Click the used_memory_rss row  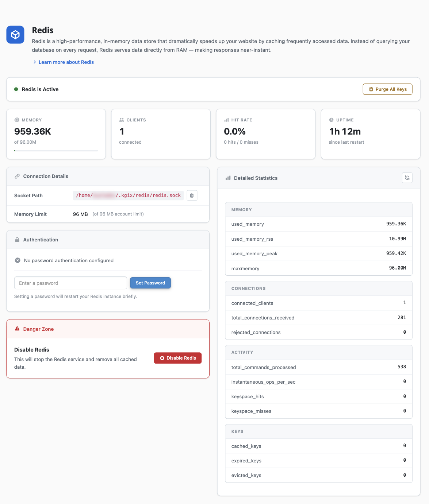[x=319, y=239]
